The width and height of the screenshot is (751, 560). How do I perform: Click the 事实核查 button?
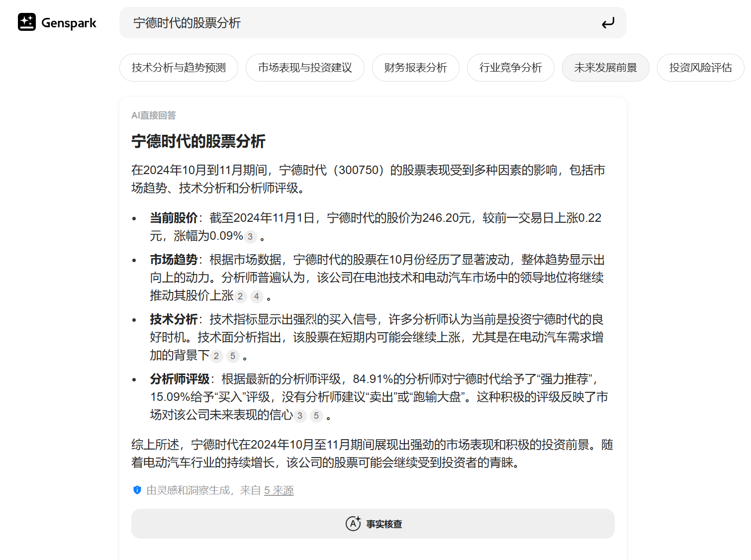click(373, 524)
